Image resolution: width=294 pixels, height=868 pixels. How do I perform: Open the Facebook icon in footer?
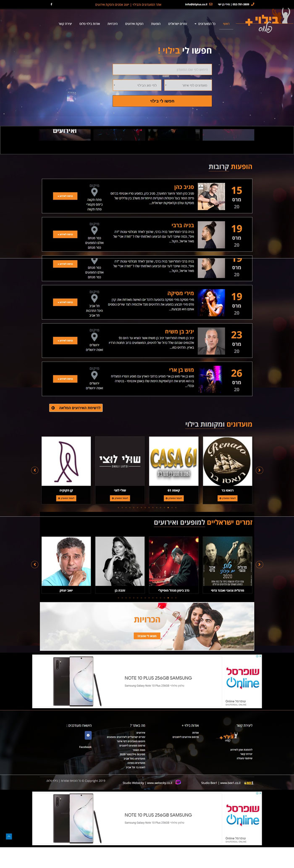coord(88,735)
